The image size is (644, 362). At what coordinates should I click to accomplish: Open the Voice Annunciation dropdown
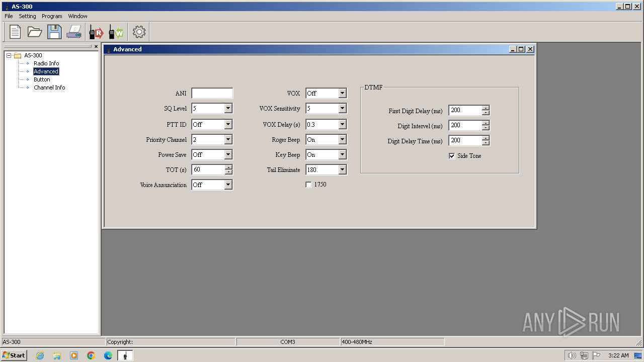click(228, 185)
